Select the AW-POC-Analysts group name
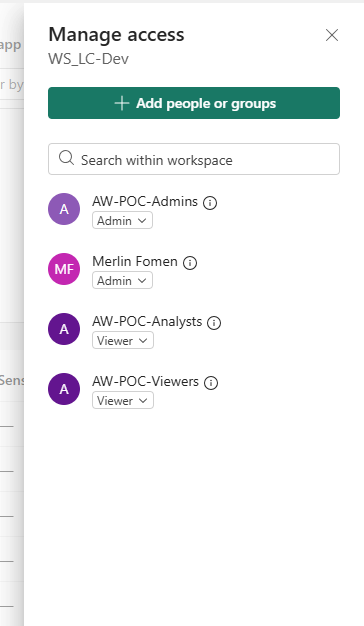This screenshot has width=364, height=626. pos(147,321)
